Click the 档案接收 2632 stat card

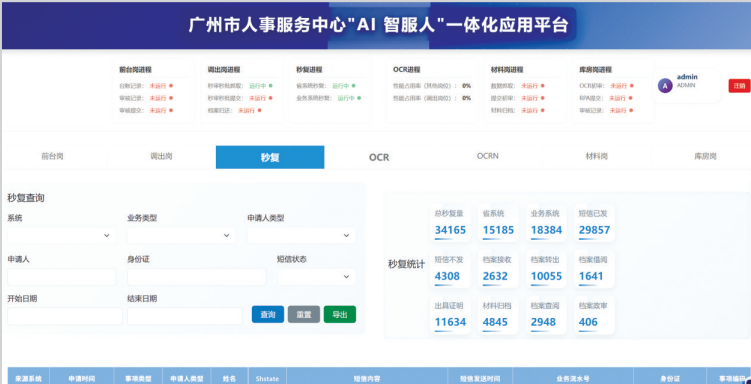498,269
